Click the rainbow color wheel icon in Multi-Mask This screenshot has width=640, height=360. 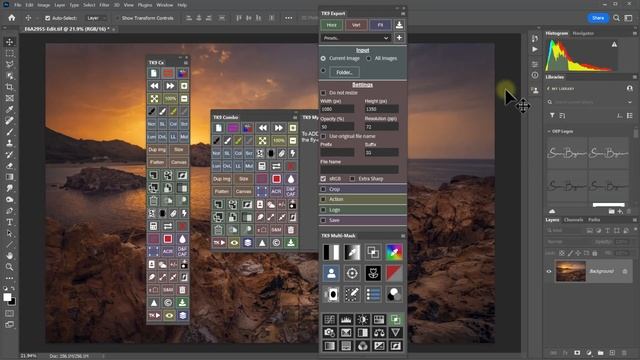click(x=394, y=252)
